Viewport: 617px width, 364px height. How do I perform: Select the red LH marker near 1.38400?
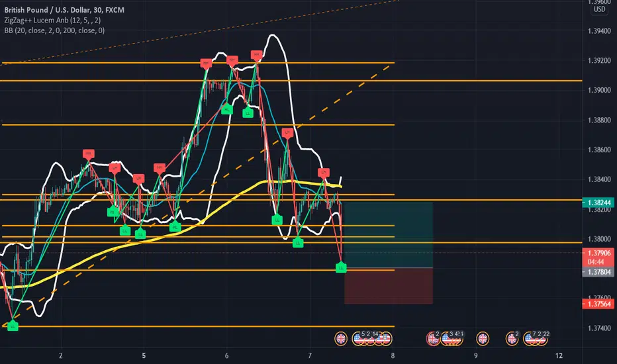324,173
